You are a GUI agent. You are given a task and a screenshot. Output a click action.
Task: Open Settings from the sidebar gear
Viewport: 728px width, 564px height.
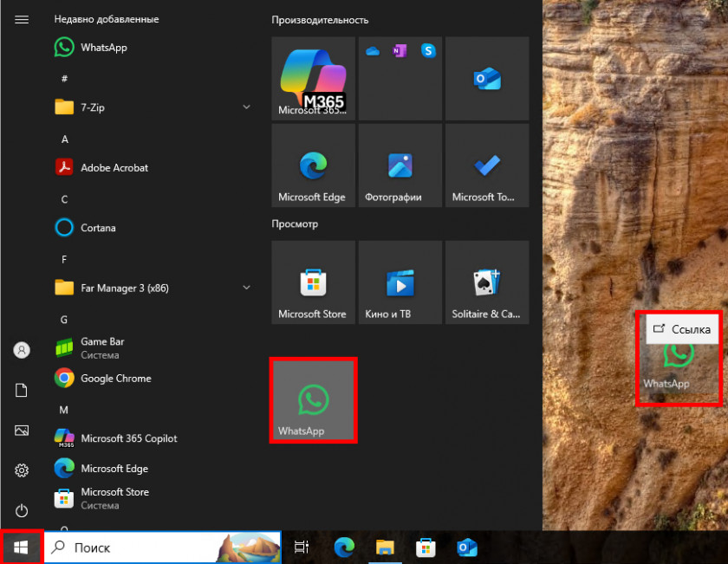tap(21, 470)
